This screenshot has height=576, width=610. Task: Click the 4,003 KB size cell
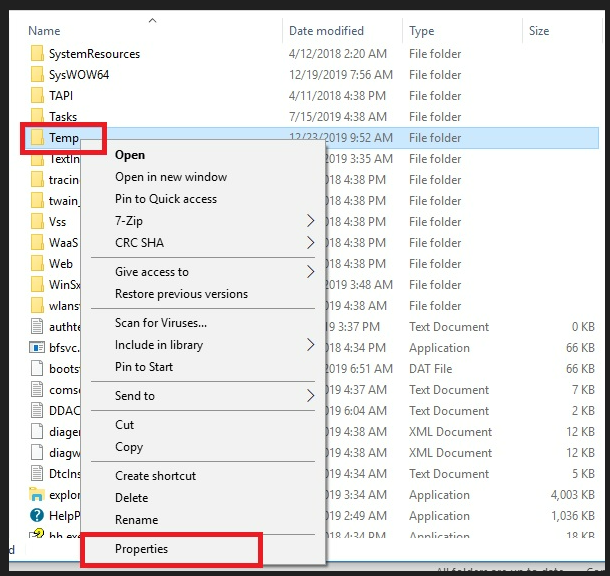[573, 495]
